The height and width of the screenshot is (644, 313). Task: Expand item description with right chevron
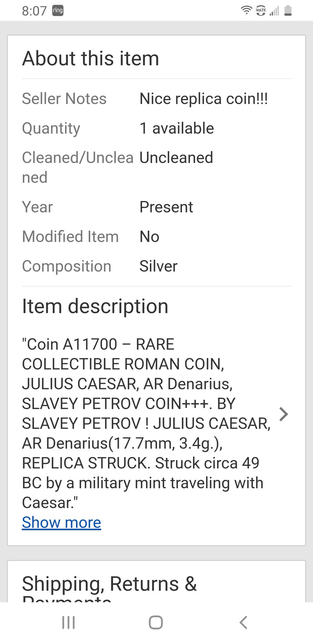click(284, 414)
